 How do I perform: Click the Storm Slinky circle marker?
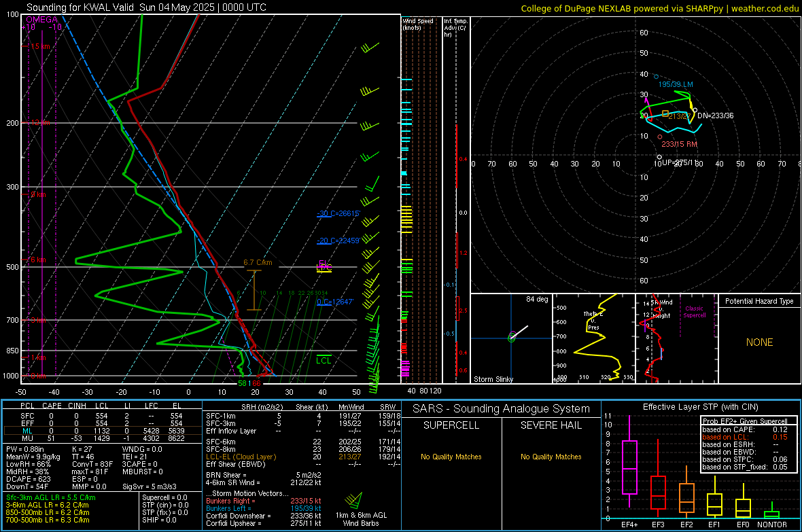pos(512,337)
